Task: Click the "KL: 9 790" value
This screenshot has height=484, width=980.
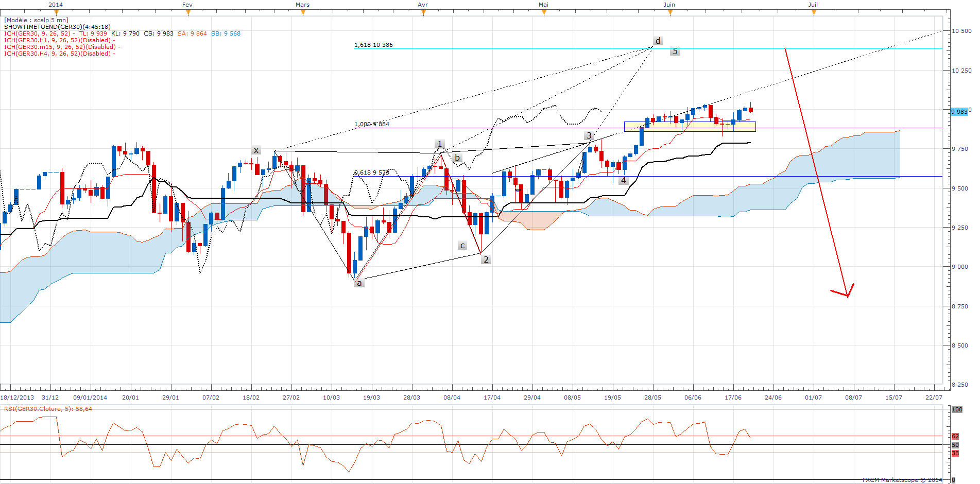Action: (126, 33)
